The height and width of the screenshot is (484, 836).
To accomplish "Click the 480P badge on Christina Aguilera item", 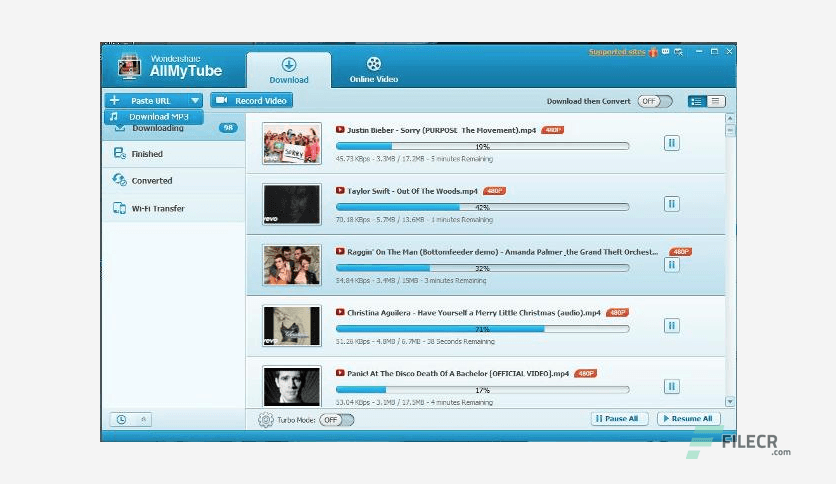I will click(x=617, y=312).
